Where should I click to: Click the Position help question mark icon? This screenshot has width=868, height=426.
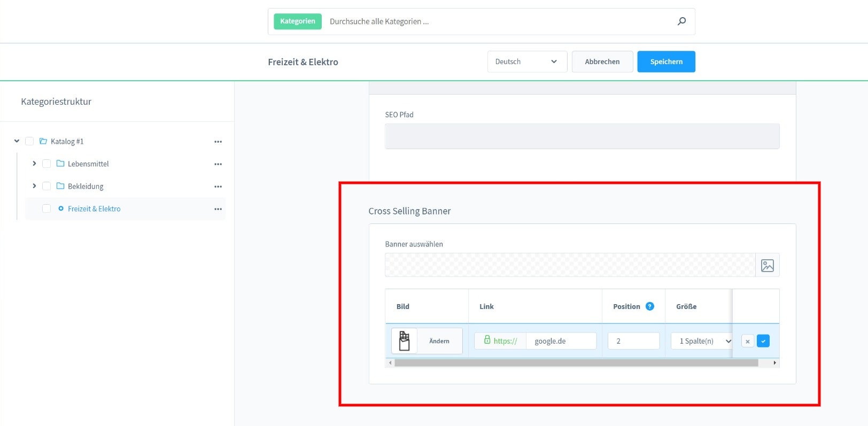tap(650, 306)
